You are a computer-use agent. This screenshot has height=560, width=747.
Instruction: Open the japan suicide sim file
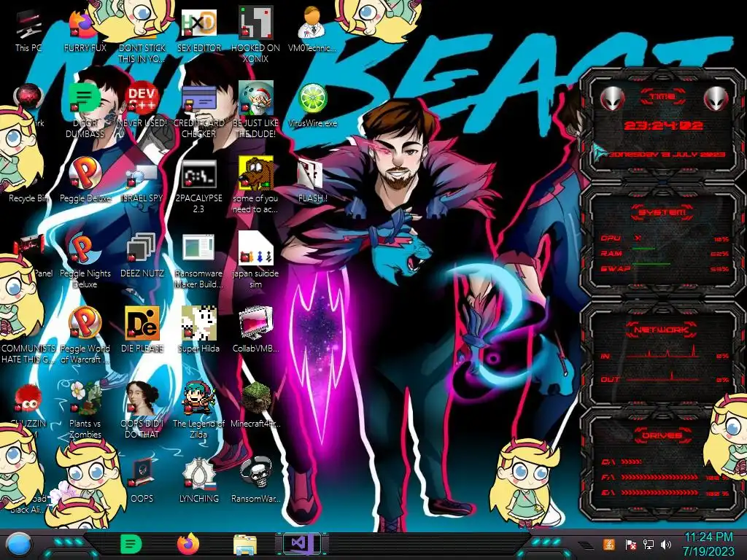pos(255,261)
